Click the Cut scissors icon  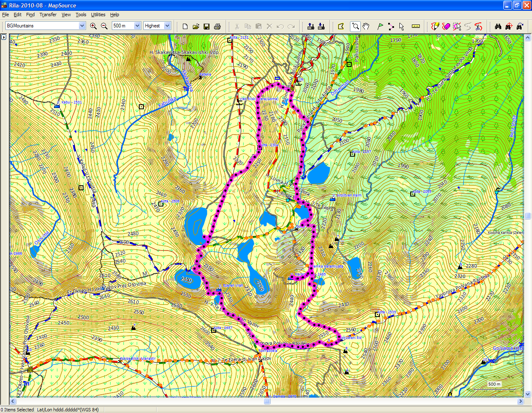click(x=237, y=26)
